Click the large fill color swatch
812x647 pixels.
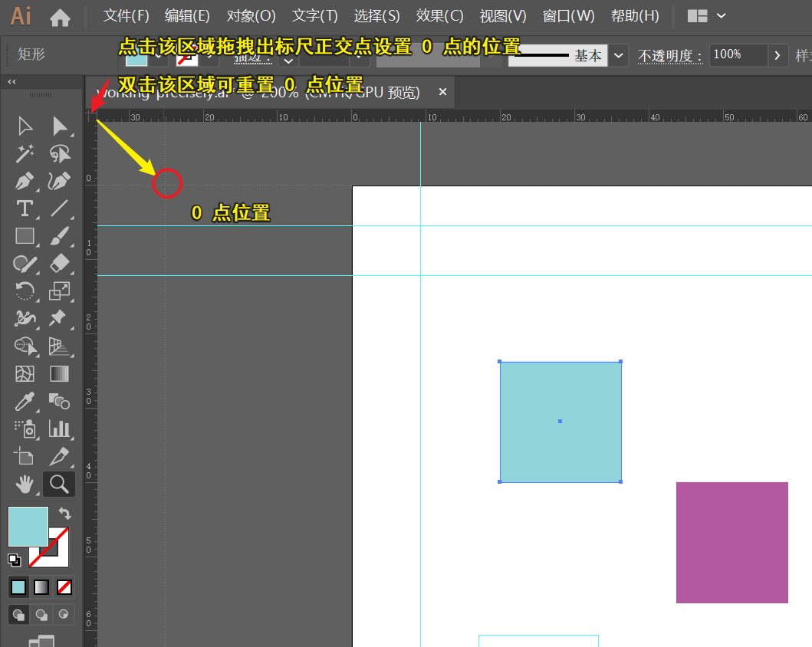(28, 526)
